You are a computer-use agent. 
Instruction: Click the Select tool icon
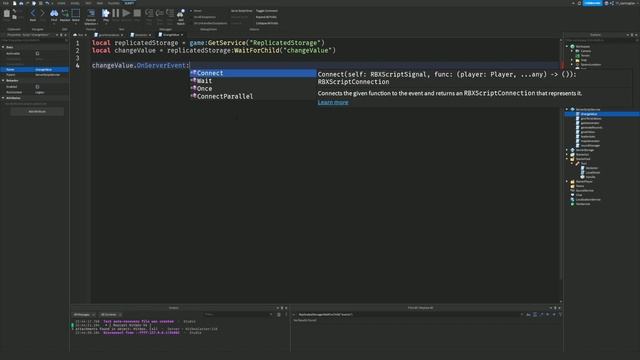pos(76,13)
